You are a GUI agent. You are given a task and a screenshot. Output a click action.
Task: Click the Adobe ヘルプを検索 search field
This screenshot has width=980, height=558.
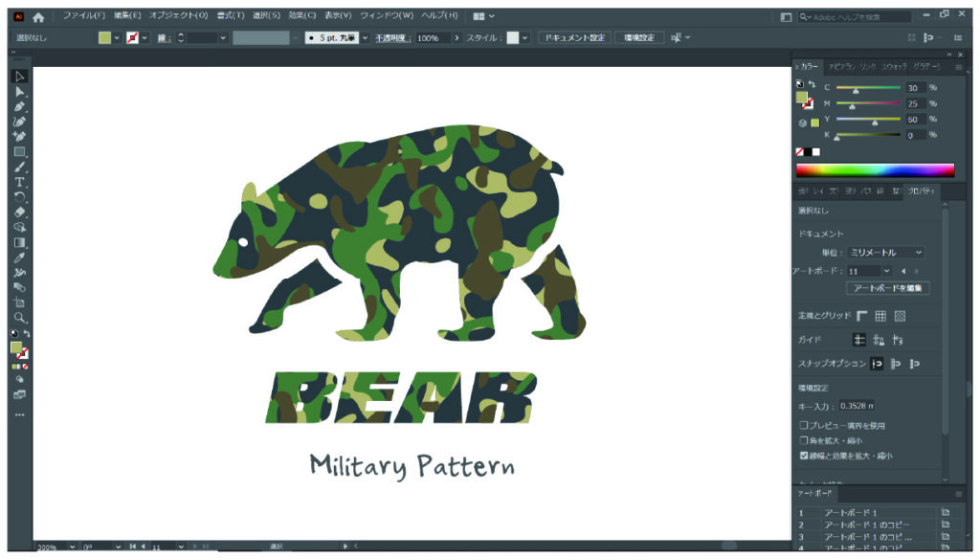pyautogui.click(x=855, y=17)
